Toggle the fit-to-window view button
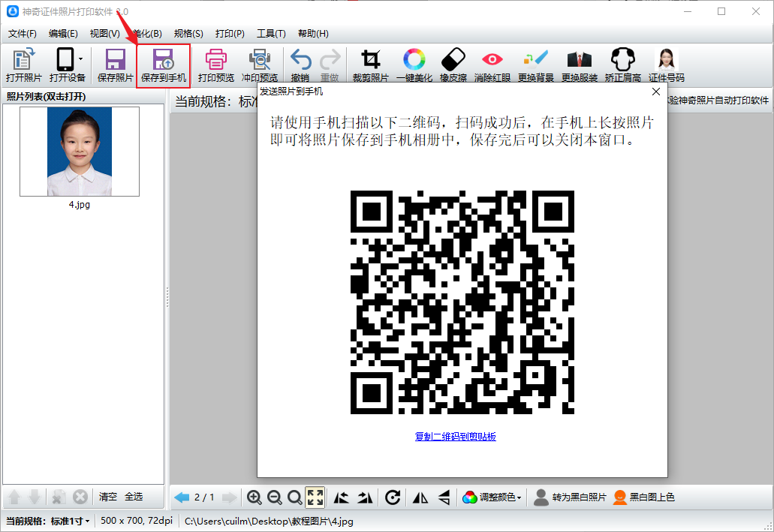The image size is (774, 532). point(315,497)
